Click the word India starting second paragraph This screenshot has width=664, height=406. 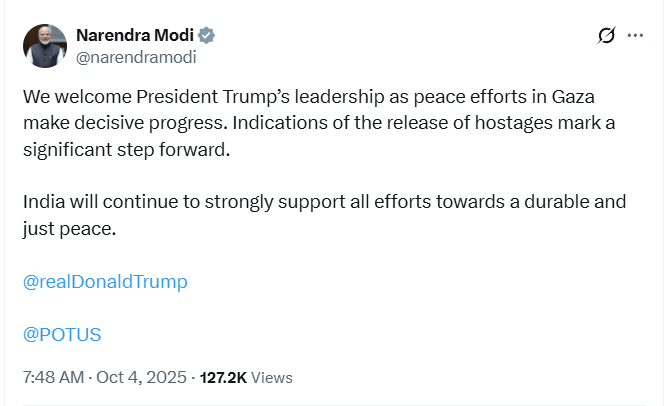pos(42,202)
